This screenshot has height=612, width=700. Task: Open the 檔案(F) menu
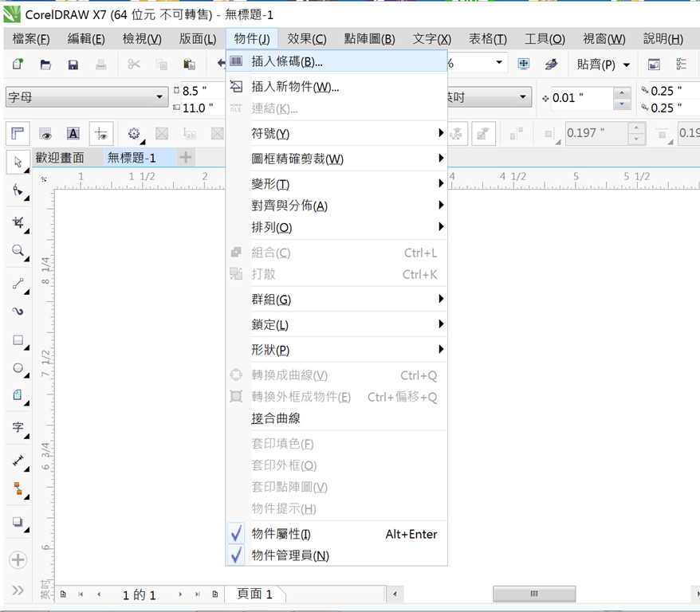point(31,39)
